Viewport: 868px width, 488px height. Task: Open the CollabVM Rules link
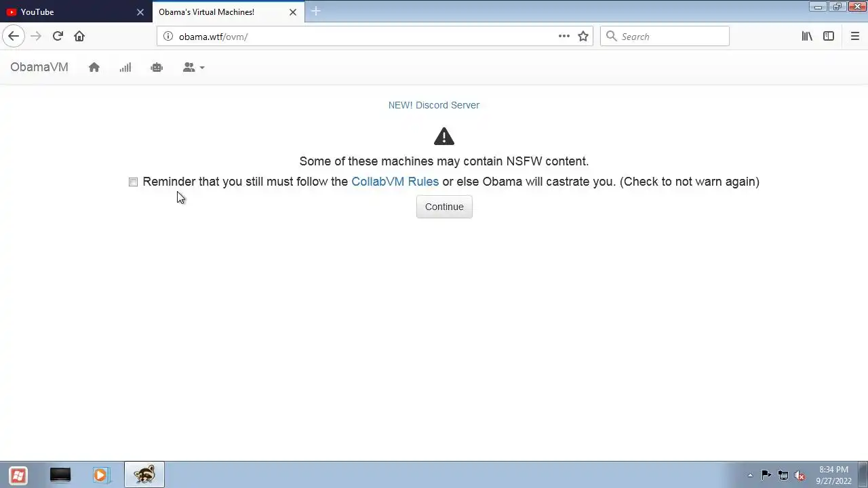tap(395, 182)
